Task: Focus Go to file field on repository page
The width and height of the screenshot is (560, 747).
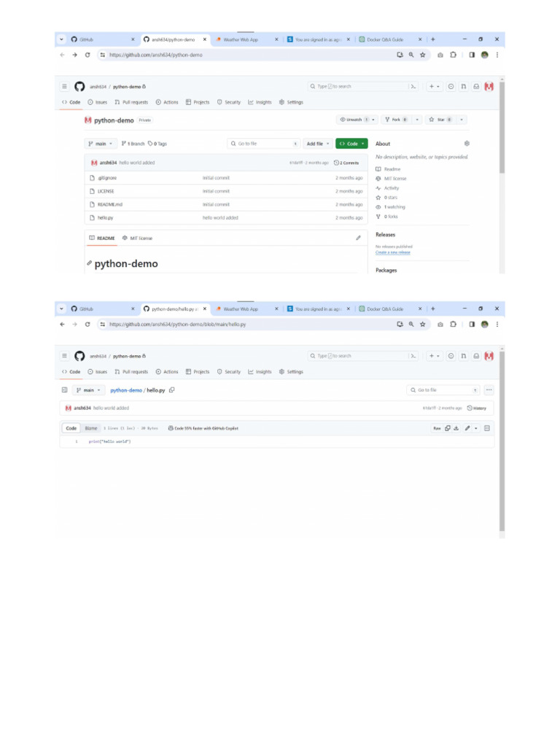Action: click(x=264, y=144)
